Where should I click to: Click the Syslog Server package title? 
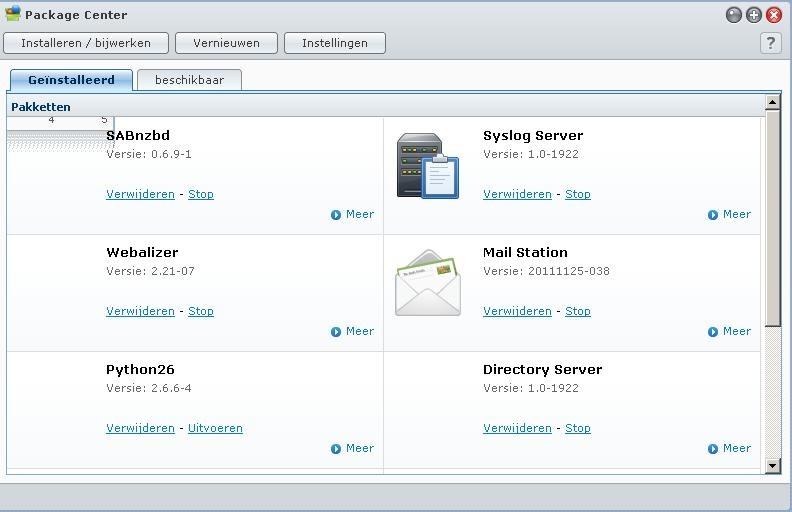click(x=533, y=136)
